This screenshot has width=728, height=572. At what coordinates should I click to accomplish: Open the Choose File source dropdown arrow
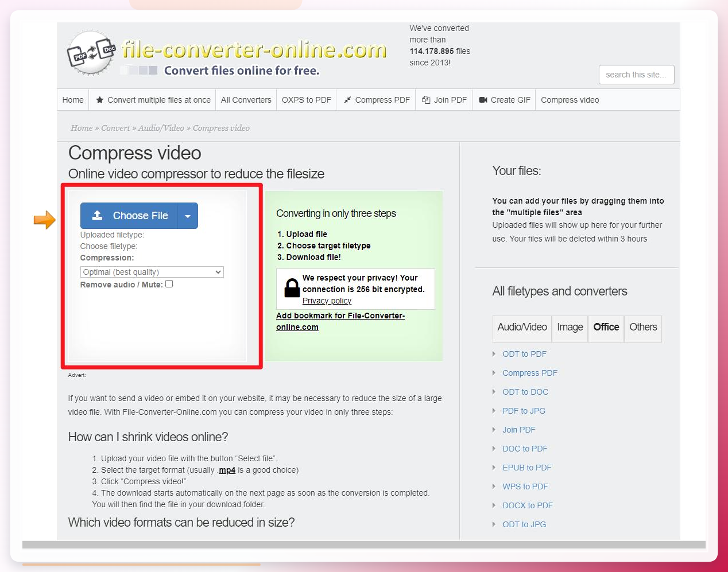pyautogui.click(x=188, y=216)
